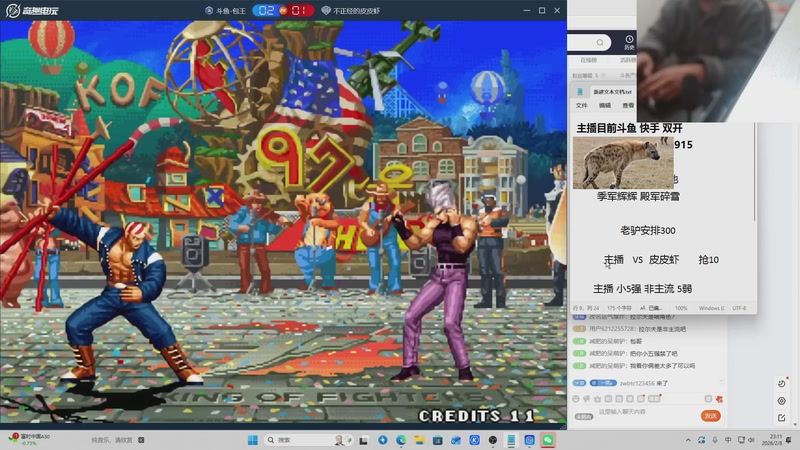The image size is (800, 450).
Task: Click the crown icon in chat toolbar
Action: pos(597,398)
